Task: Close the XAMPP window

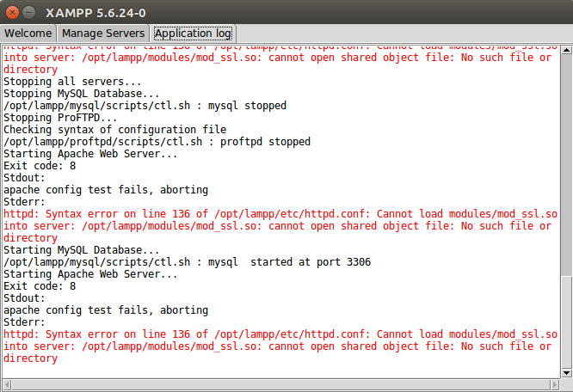Action: coord(12,13)
